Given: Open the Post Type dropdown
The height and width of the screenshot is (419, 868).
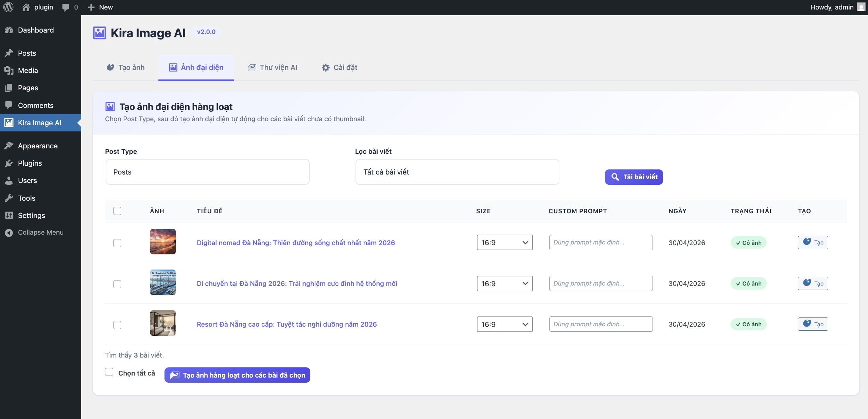Looking at the screenshot, I should (207, 172).
